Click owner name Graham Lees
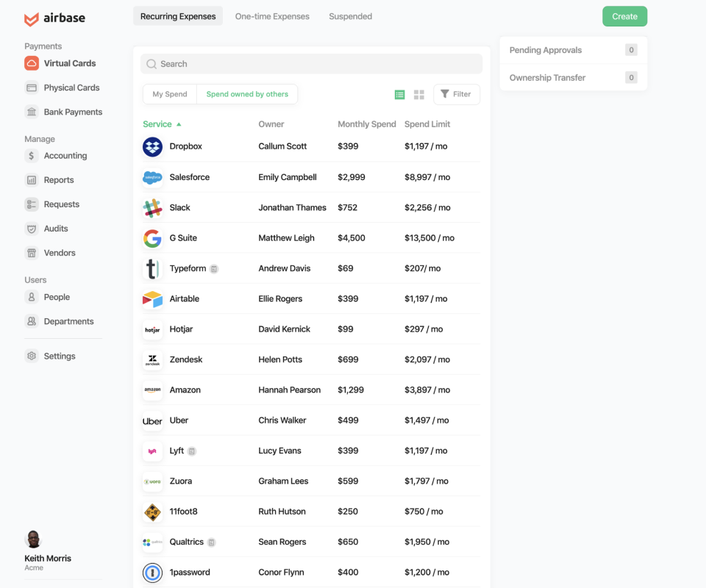This screenshot has width=706, height=588. (283, 481)
